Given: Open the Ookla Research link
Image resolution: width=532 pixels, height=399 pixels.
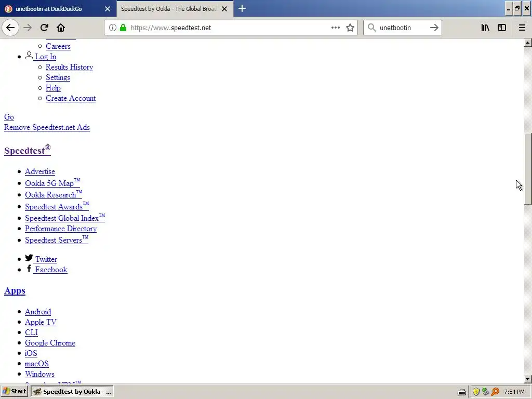Looking at the screenshot, I should click(54, 194).
